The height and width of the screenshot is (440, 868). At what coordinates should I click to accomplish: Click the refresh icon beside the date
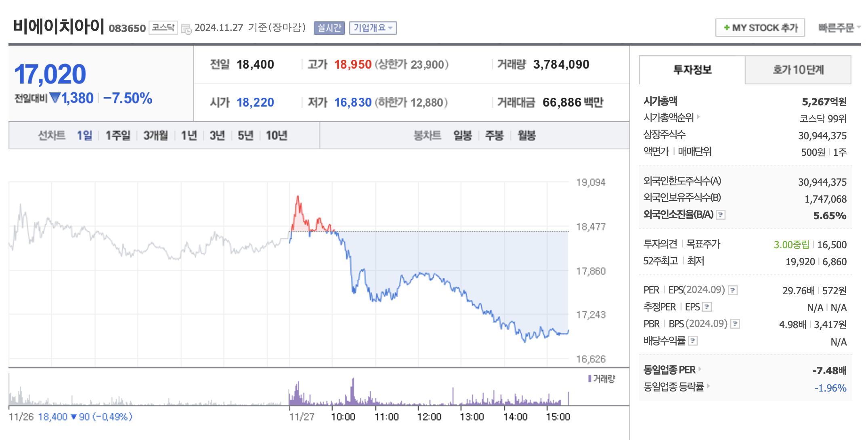coord(186,28)
